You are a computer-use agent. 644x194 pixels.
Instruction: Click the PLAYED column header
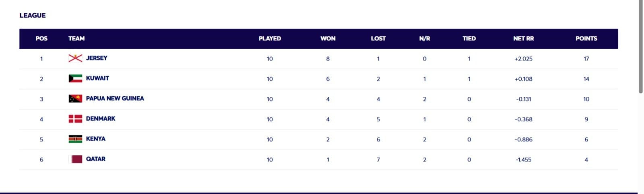point(270,38)
